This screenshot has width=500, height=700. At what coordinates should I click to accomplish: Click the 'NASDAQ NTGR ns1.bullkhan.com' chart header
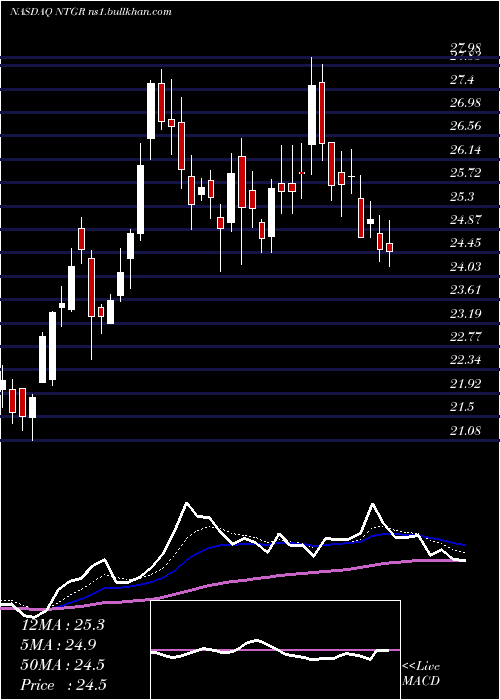(x=91, y=12)
